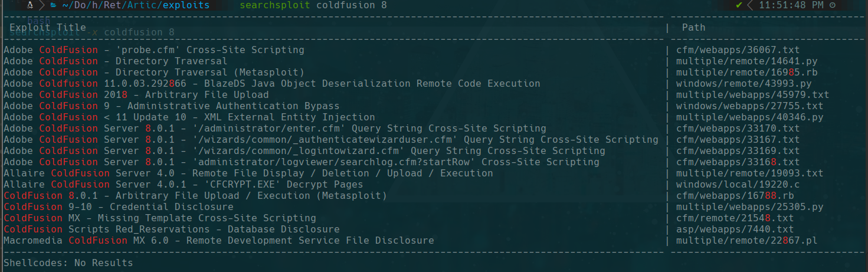This screenshot has height=272, width=868.
Task: Select path multiple/remote/14641.py
Action: click(x=746, y=61)
